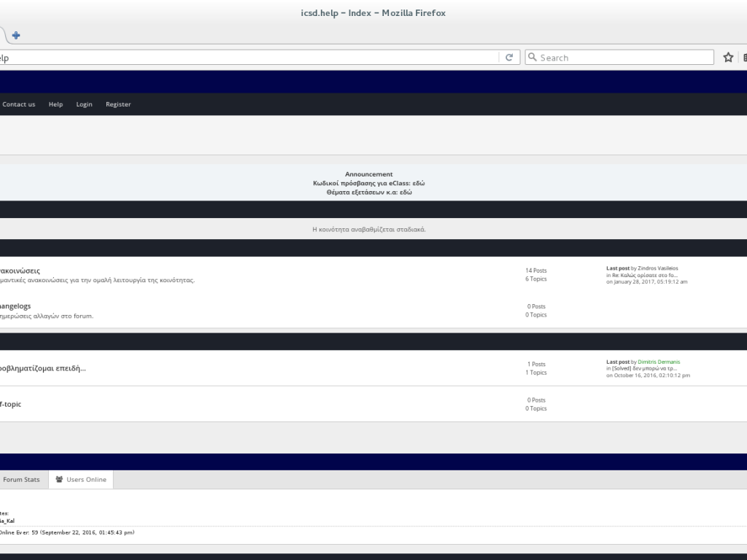747x560 pixels.
Task: Open the Off-topic board
Action: click(x=11, y=404)
